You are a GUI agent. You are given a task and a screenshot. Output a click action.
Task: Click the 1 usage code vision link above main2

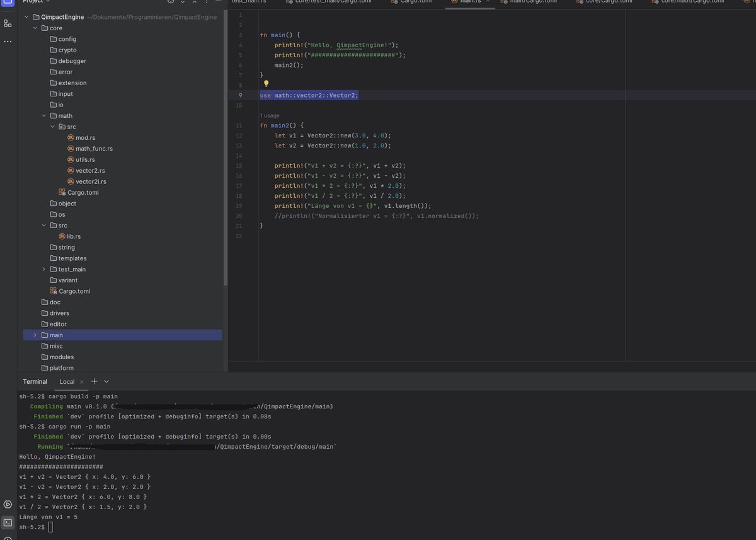coord(270,115)
